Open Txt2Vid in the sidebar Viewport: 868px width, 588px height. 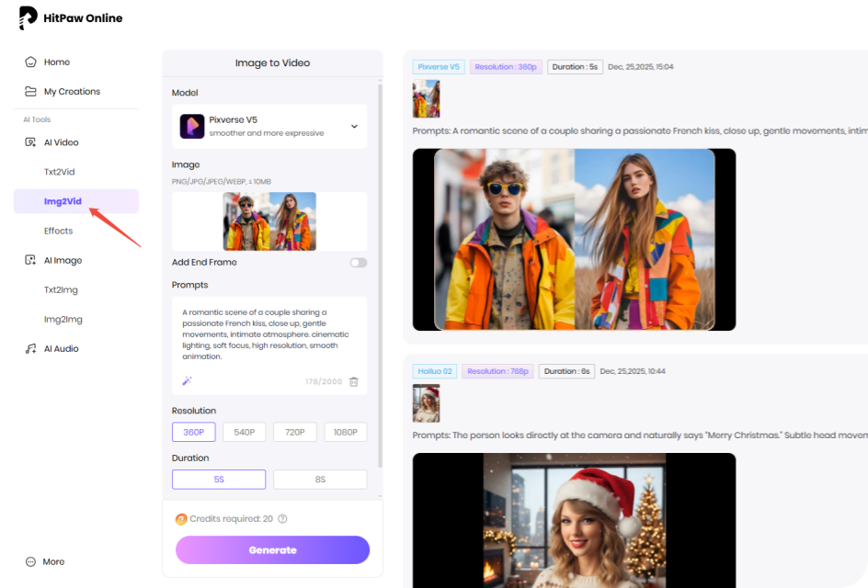[59, 172]
